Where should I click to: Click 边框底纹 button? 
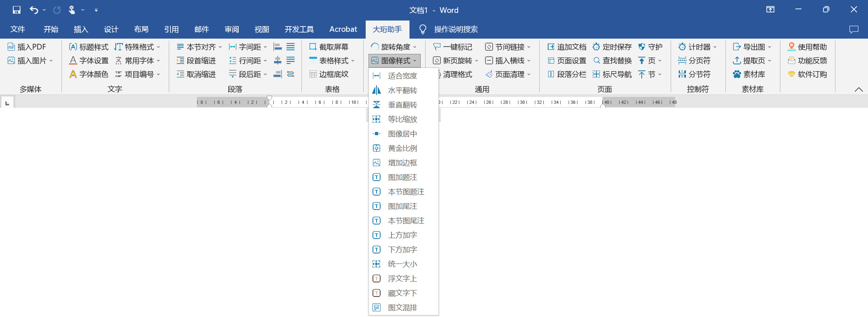pos(329,74)
